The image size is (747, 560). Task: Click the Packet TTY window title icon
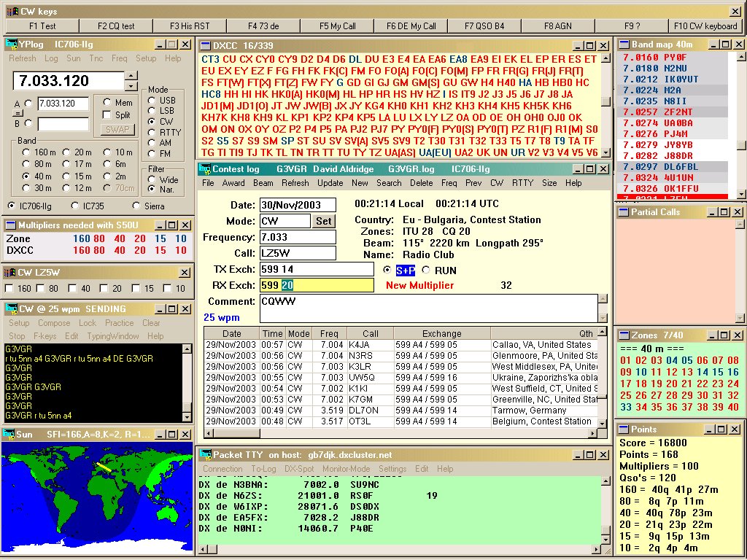click(x=205, y=454)
